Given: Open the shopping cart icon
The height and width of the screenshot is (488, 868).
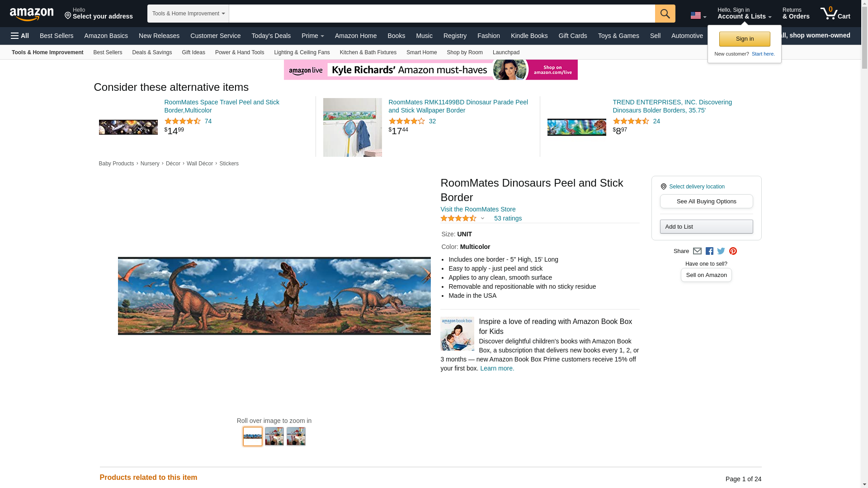Looking at the screenshot, I should (835, 14).
